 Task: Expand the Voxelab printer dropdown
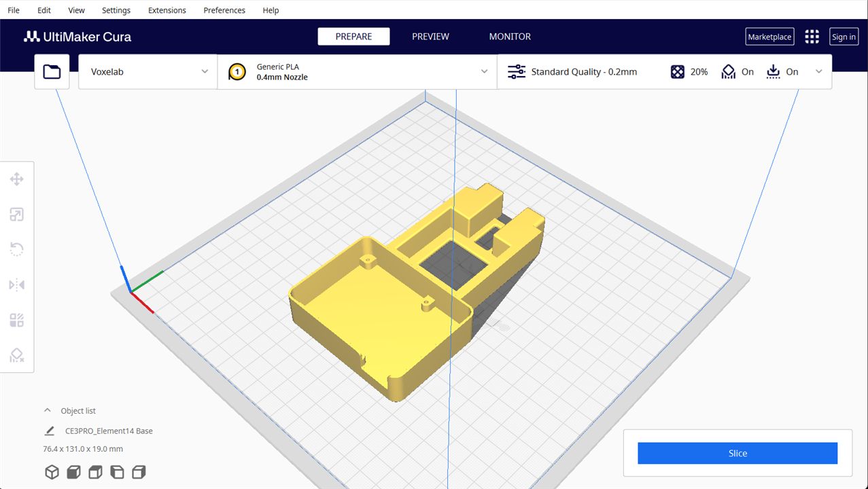pyautogui.click(x=148, y=71)
